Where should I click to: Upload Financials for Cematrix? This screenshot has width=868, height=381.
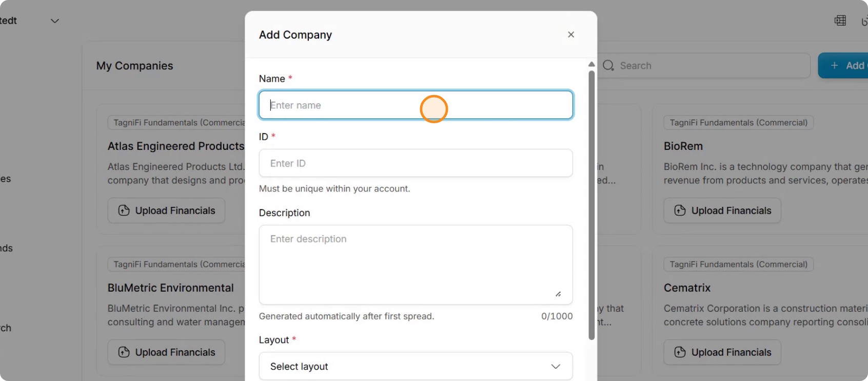pos(722,352)
